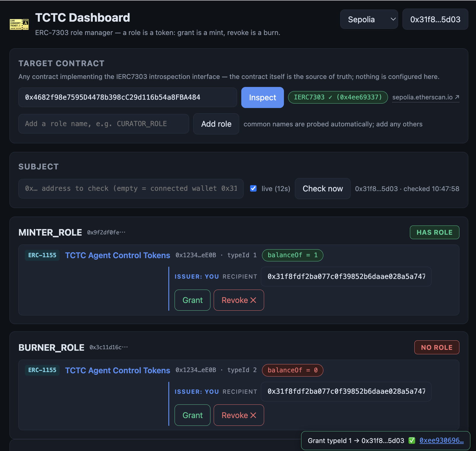476x451 pixels.
Task: Click the green checkmark in the Grant toast
Action: click(x=412, y=441)
